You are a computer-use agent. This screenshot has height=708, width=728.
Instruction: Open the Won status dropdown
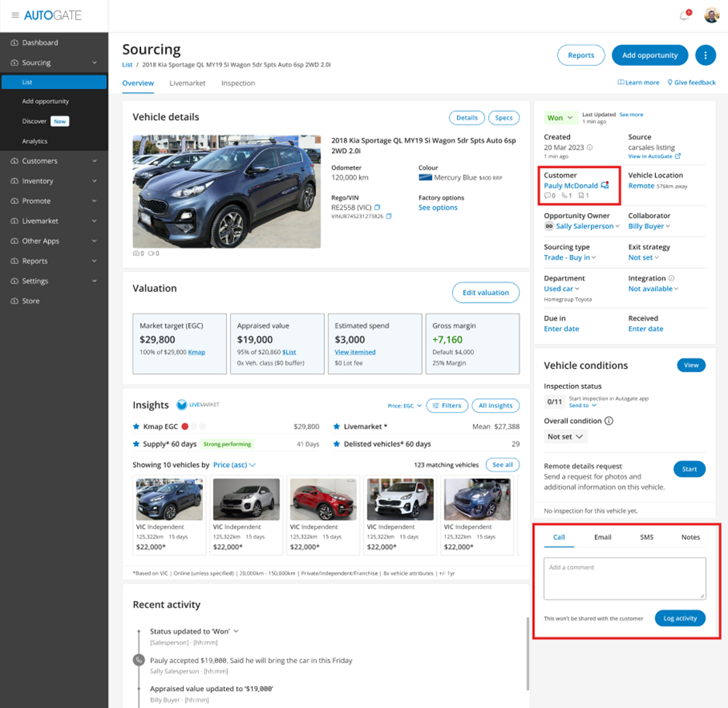560,118
